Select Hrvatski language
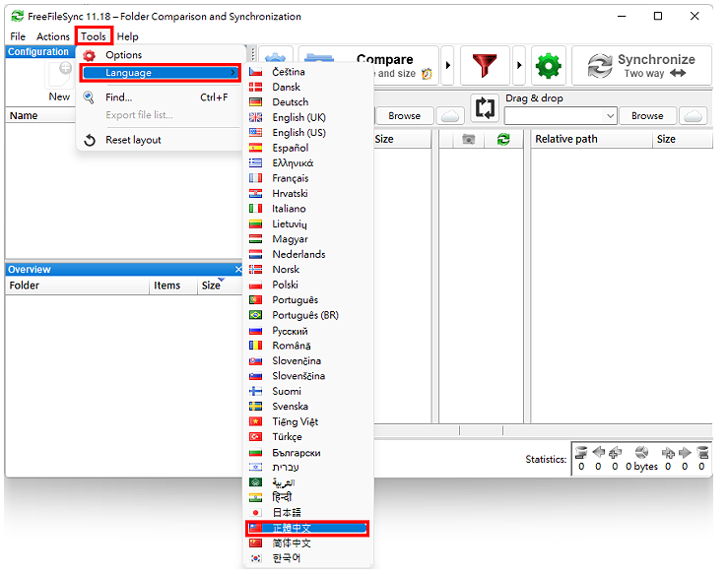The width and height of the screenshot is (728, 574). (x=308, y=194)
